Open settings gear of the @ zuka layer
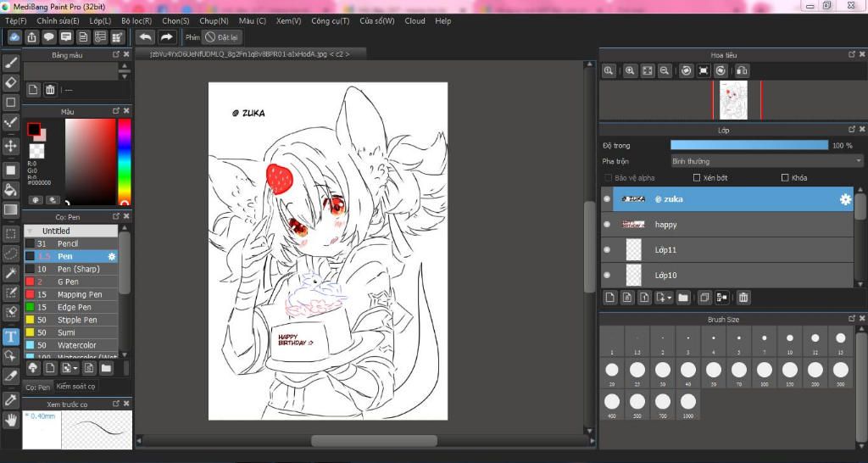Screen dimensions: 868x463 [x=845, y=199]
